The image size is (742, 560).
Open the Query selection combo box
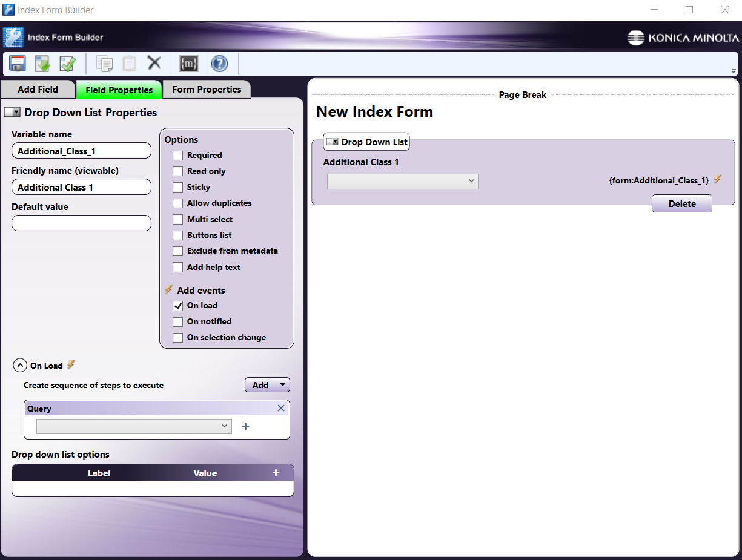pos(134,426)
